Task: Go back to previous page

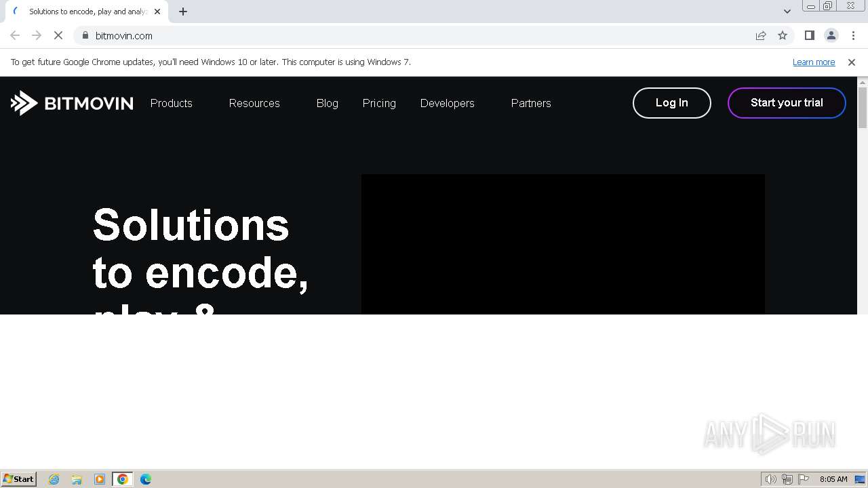Action: (15, 35)
